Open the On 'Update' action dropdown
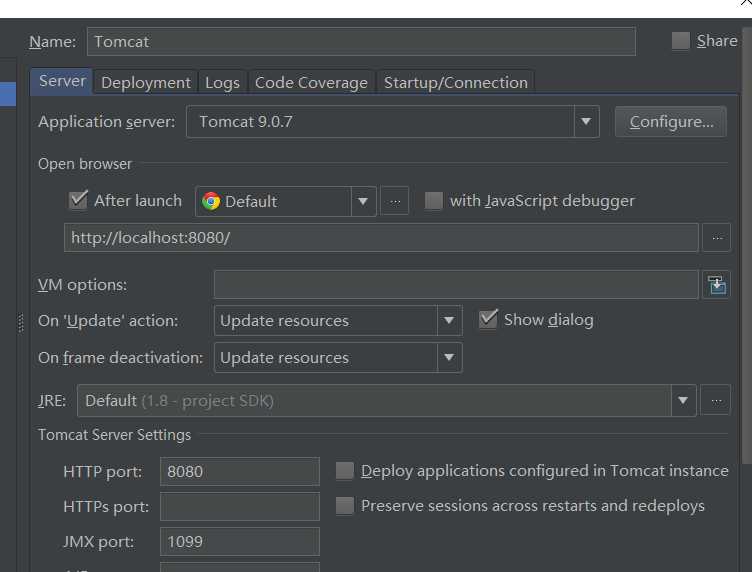The width and height of the screenshot is (752, 572). pyautogui.click(x=449, y=320)
